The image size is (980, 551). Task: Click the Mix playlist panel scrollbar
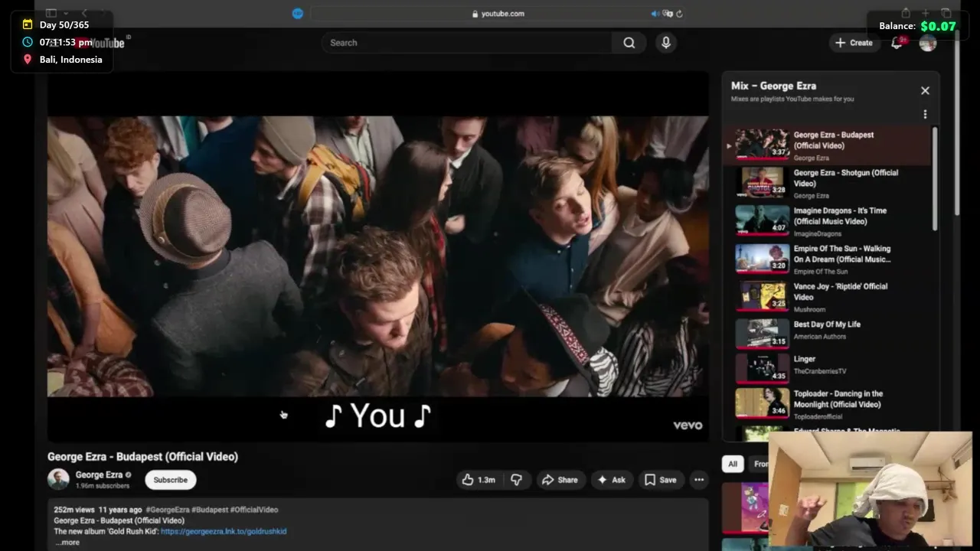934,178
